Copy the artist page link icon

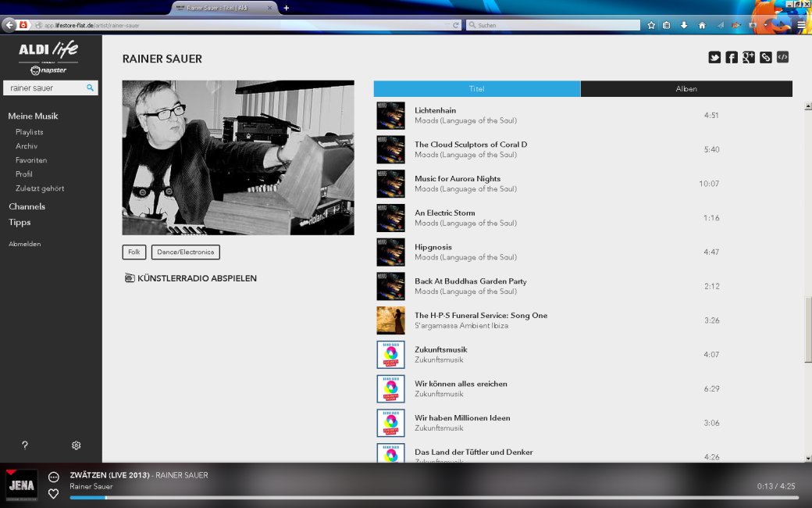pyautogui.click(x=765, y=58)
